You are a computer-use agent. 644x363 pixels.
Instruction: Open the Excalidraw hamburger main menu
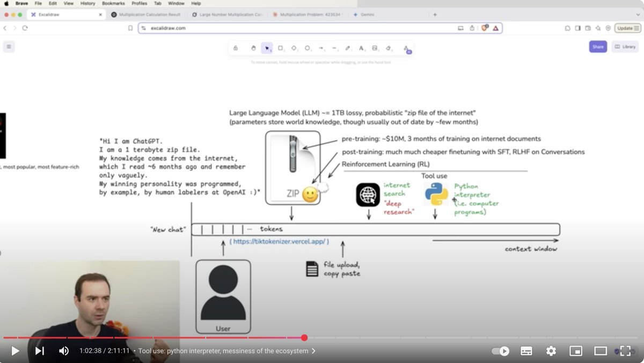pos(9,47)
